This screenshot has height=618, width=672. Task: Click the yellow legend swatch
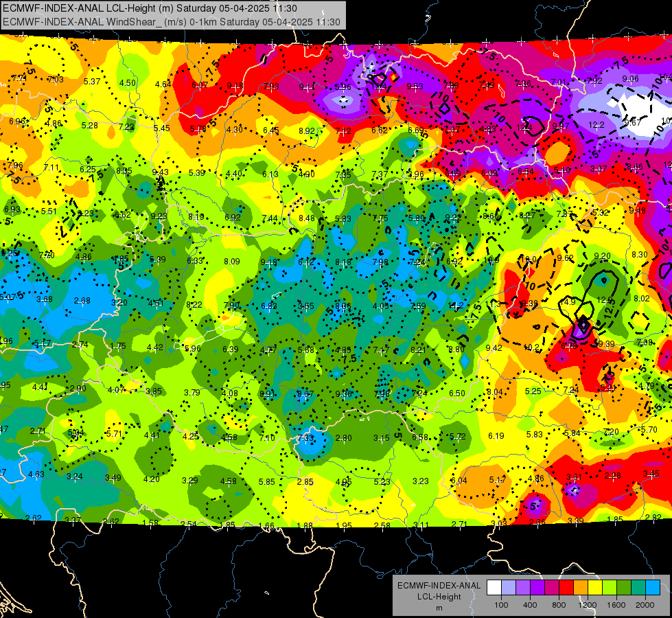595,588
